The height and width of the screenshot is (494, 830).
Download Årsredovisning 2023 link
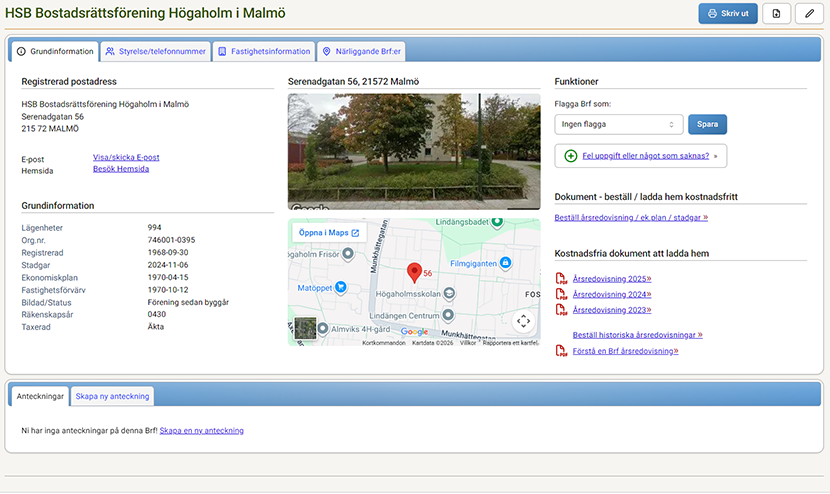tap(612, 310)
